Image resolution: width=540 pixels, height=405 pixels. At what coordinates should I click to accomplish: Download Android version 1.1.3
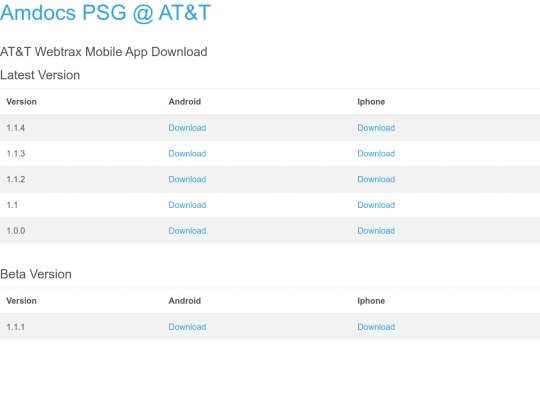point(187,154)
